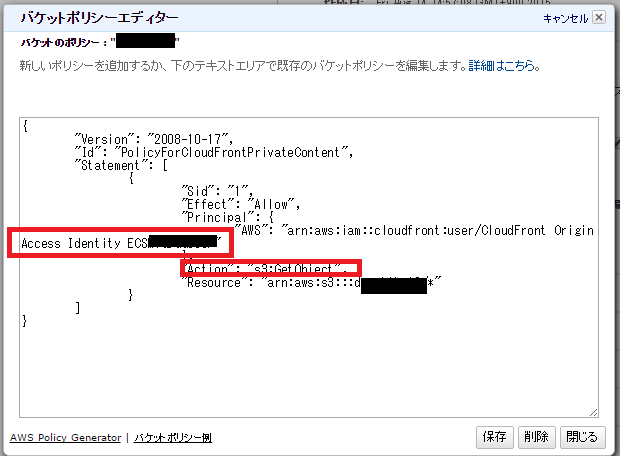Click the "Sid": "1" line
620x456 pixels.
pyautogui.click(x=217, y=191)
